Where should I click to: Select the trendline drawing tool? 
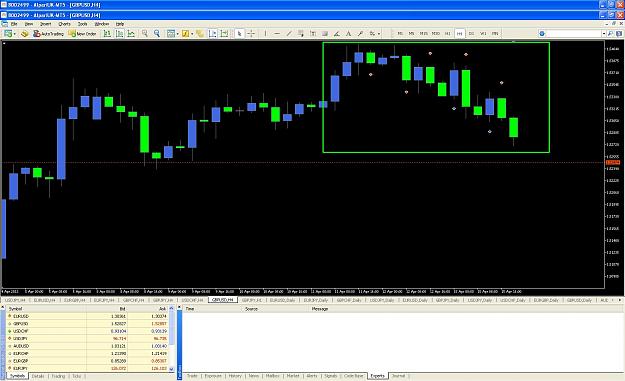289,34
